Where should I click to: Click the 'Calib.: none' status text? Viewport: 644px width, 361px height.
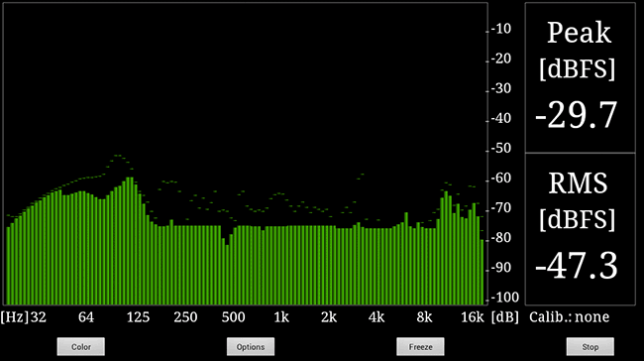(x=570, y=317)
